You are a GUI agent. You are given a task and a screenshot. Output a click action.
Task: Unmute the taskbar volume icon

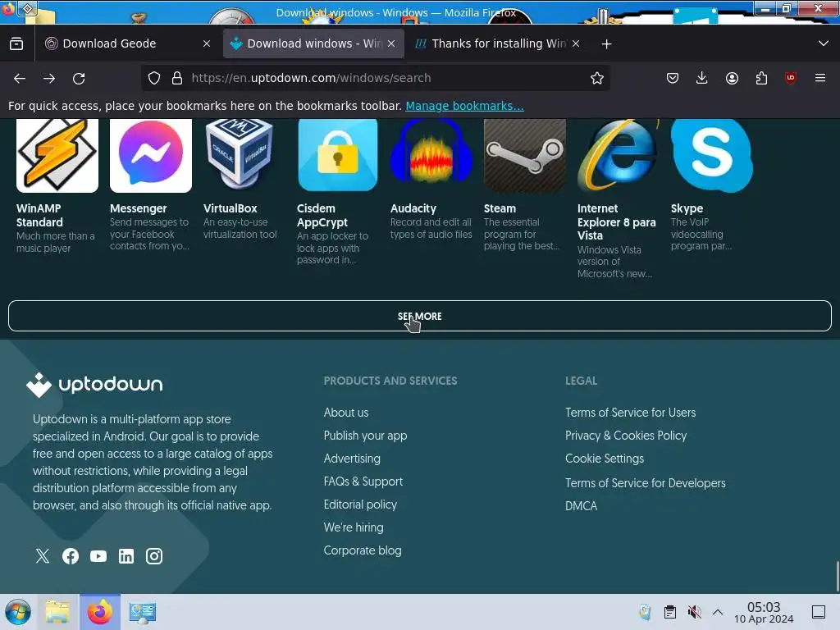pos(694,612)
